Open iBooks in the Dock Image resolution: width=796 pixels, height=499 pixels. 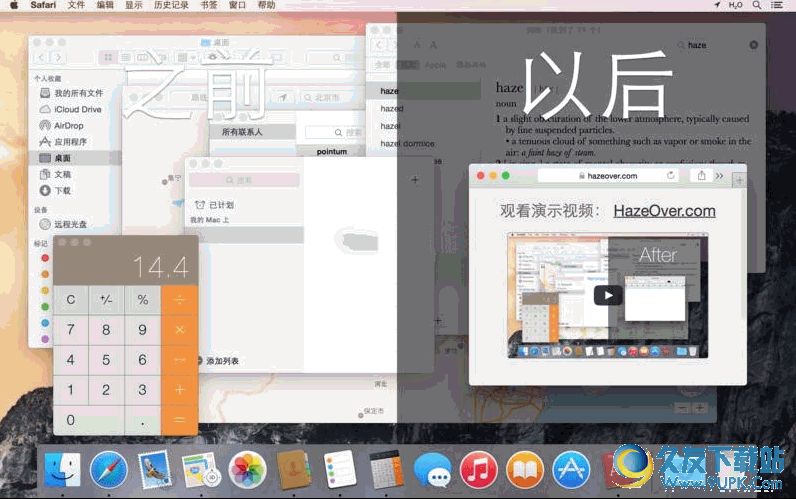click(x=524, y=470)
